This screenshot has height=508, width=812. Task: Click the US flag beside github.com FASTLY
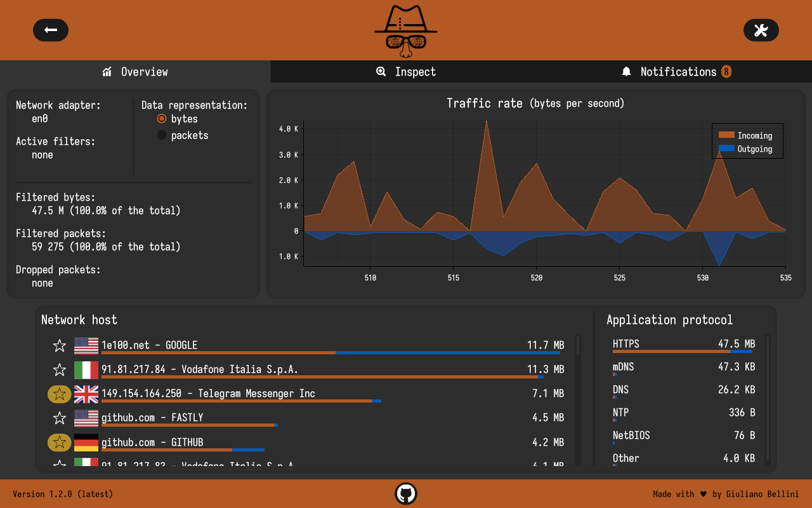click(x=86, y=418)
